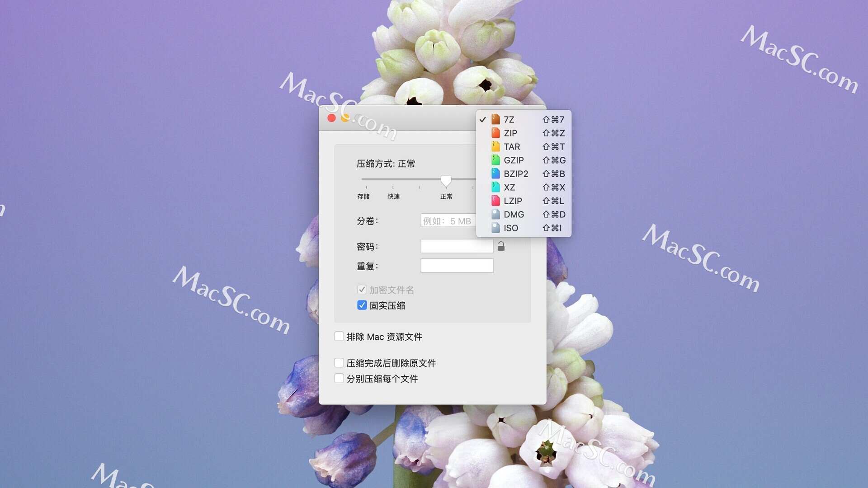
Task: Close the window with red button
Action: coord(331,118)
